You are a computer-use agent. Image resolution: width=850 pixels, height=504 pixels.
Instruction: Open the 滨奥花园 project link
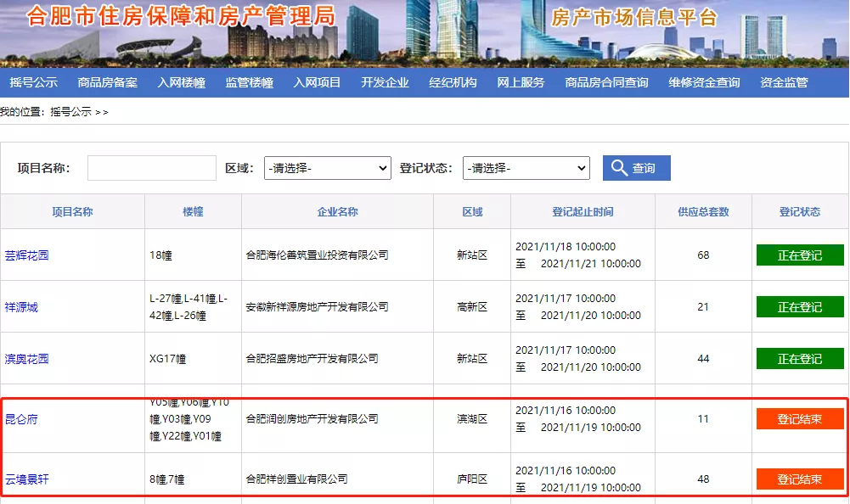tap(26, 359)
